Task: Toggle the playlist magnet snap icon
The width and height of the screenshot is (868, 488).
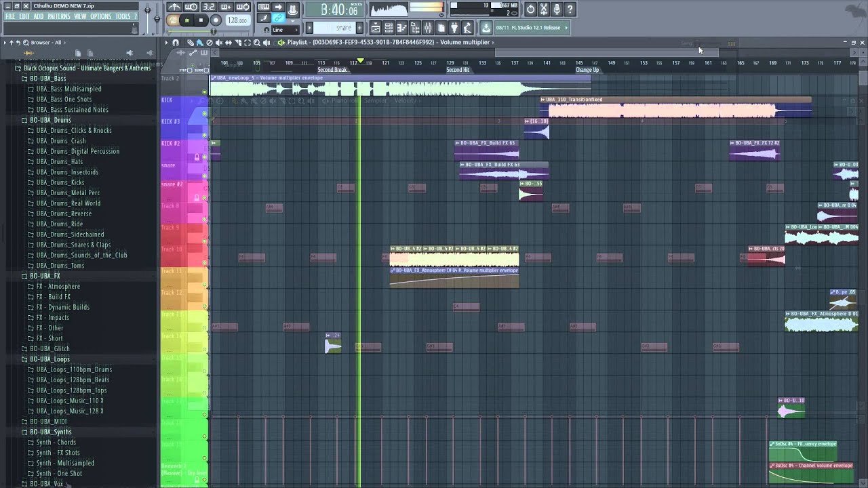Action: (x=176, y=43)
